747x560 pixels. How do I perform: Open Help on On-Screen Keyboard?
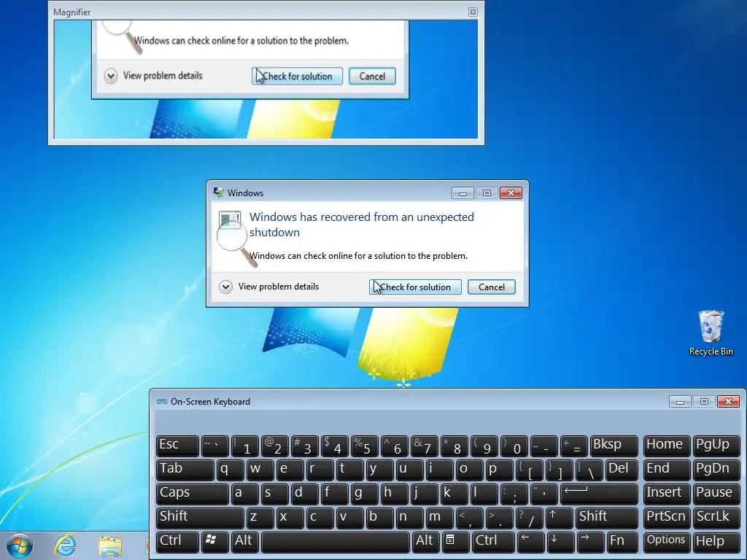716,542
